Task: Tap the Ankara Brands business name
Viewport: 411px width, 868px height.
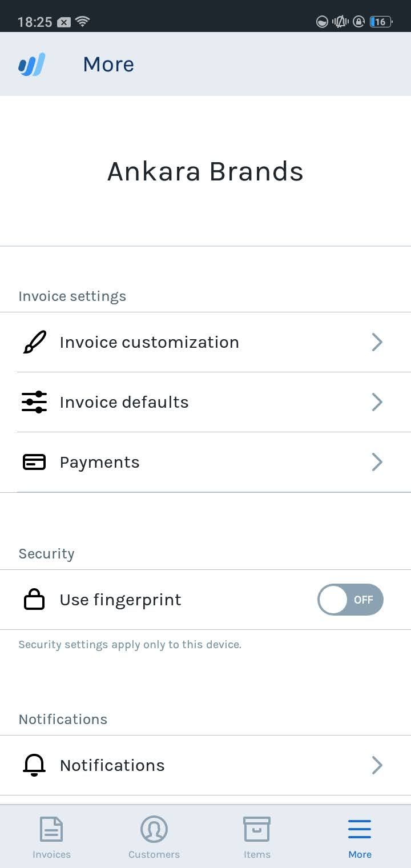Action: tap(205, 171)
